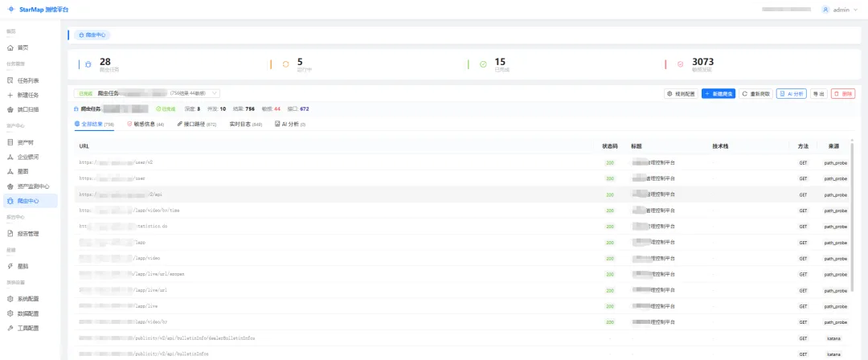Click the 端口扫描 sidebar icon
The height and width of the screenshot is (360, 868).
(10, 109)
